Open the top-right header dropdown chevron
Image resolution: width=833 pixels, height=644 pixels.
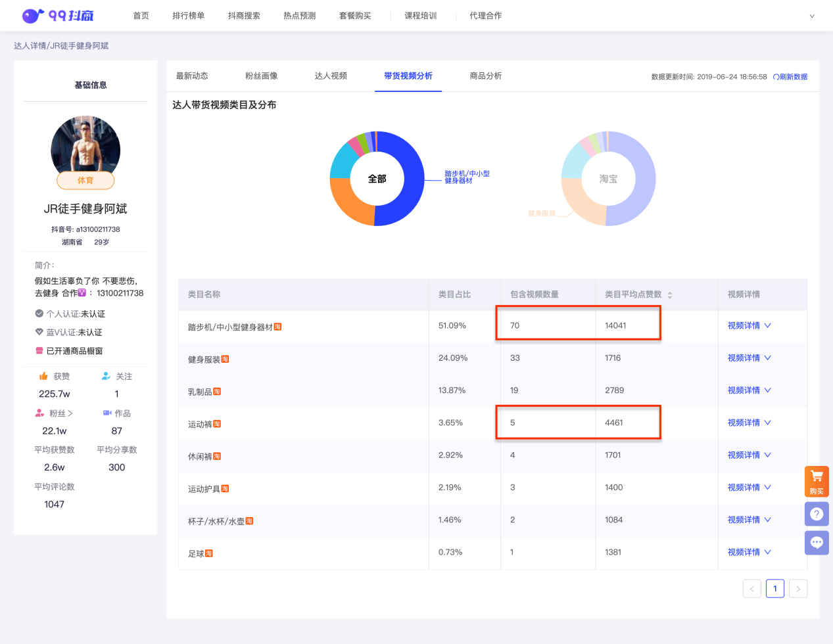click(x=812, y=16)
